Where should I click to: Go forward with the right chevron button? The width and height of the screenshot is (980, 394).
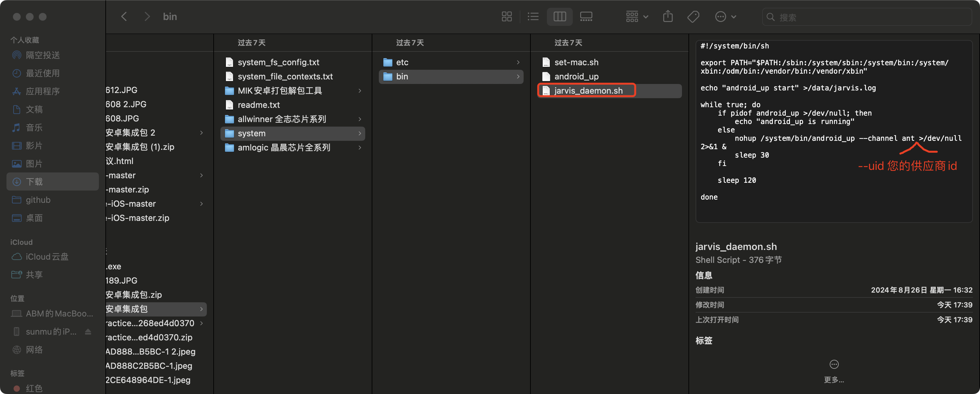[x=147, y=17]
